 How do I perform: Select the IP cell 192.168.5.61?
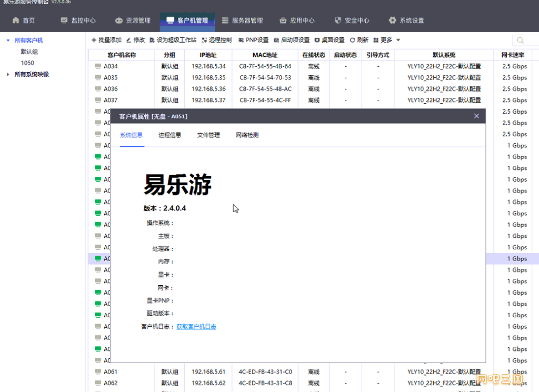(x=208, y=371)
